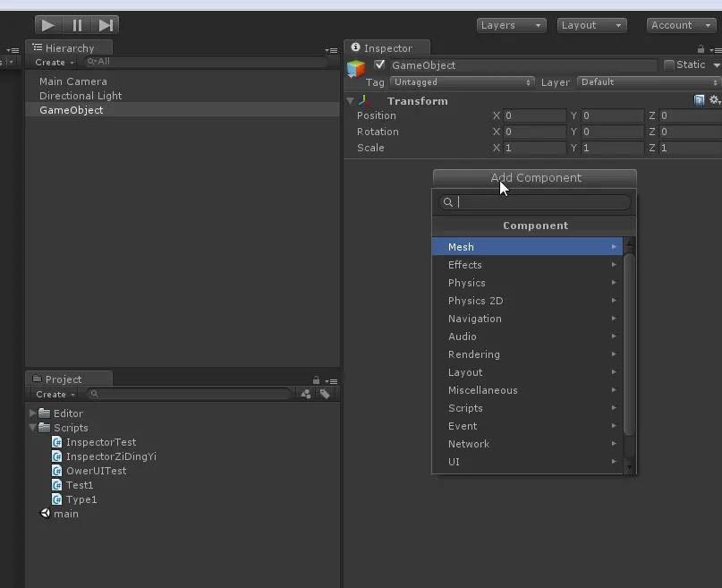Collapse the Scripts folder

coord(32,427)
